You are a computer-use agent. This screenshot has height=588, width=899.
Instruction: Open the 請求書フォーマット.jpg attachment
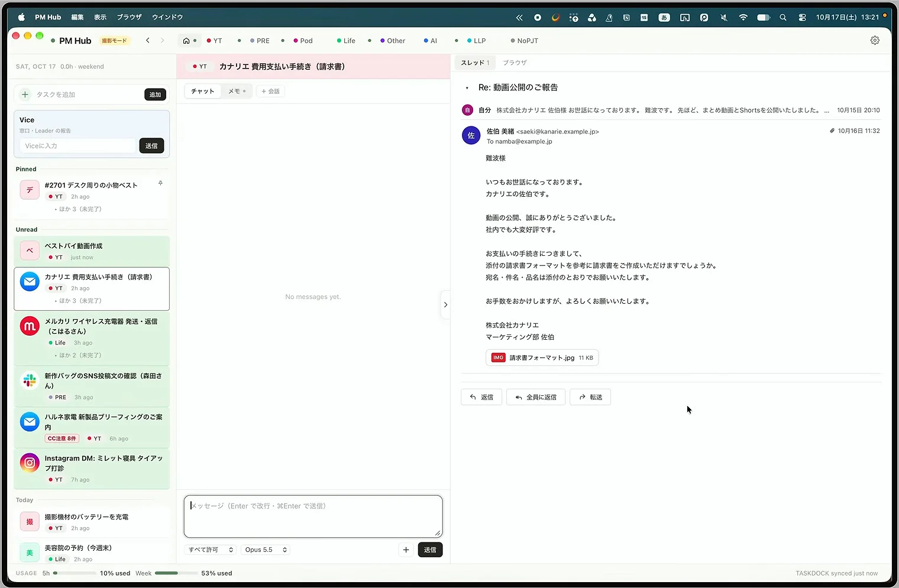(542, 358)
